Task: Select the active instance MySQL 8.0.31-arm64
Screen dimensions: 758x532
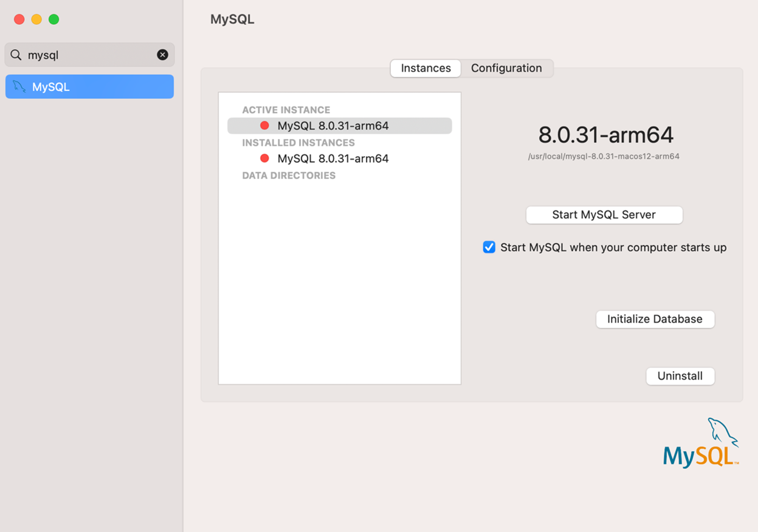Action: [x=332, y=126]
